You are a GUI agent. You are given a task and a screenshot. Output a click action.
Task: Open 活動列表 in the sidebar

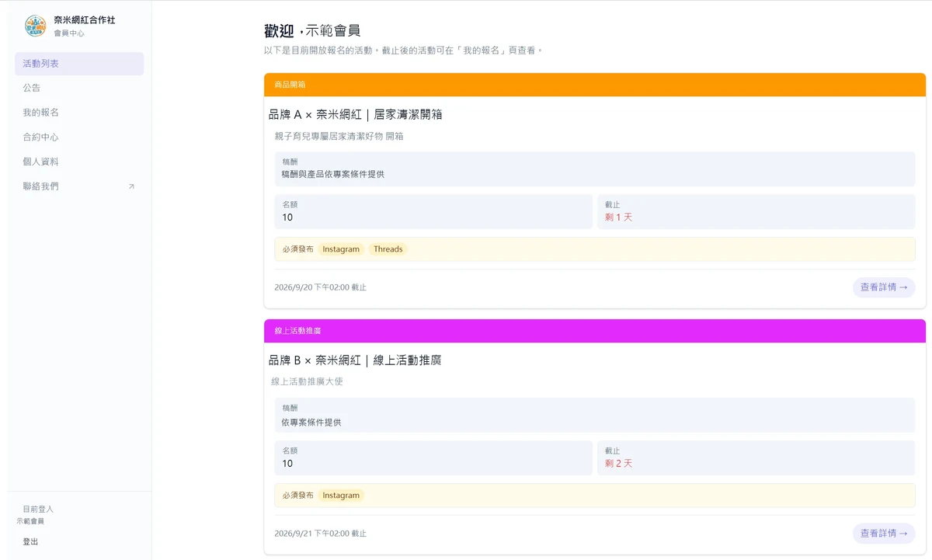click(79, 64)
